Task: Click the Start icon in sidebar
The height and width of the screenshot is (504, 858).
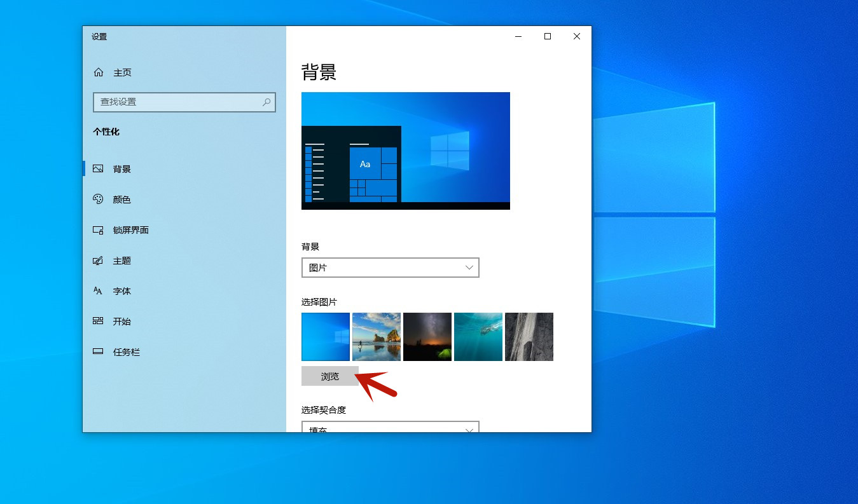Action: (x=98, y=322)
